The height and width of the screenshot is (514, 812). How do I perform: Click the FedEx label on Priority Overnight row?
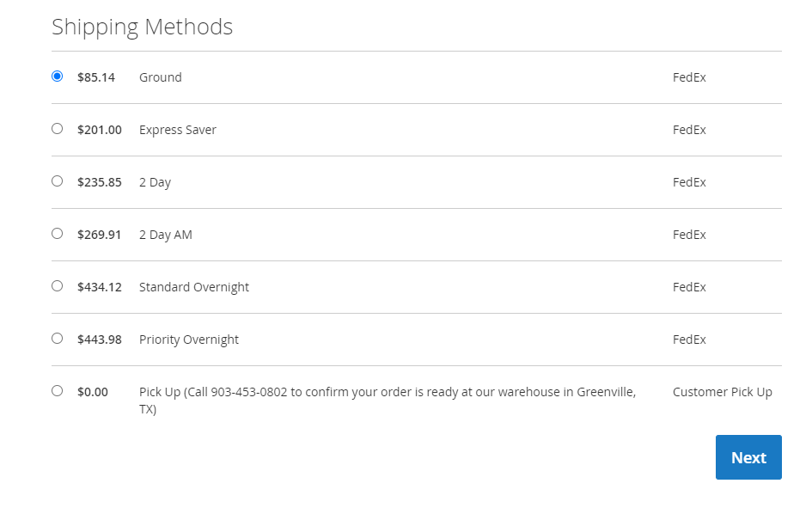click(689, 339)
